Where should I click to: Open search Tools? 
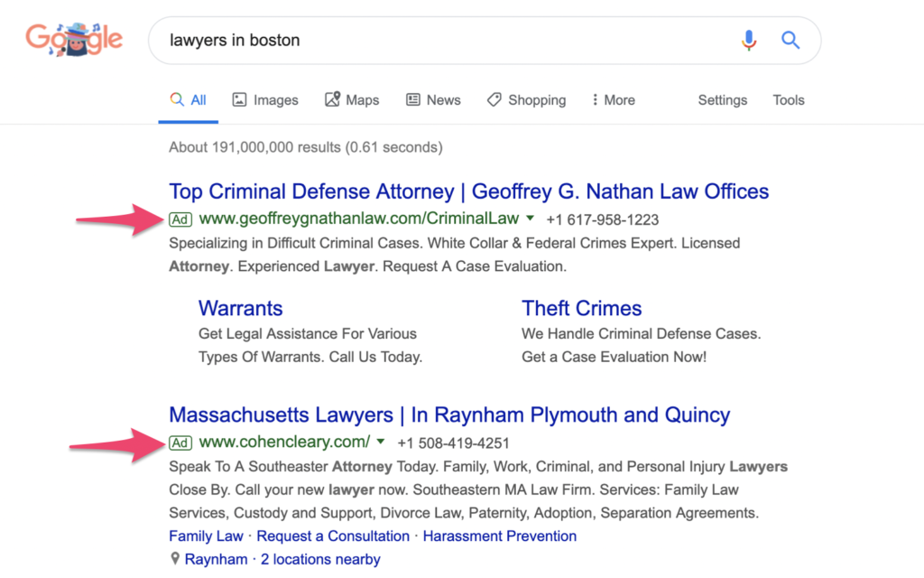[789, 100]
